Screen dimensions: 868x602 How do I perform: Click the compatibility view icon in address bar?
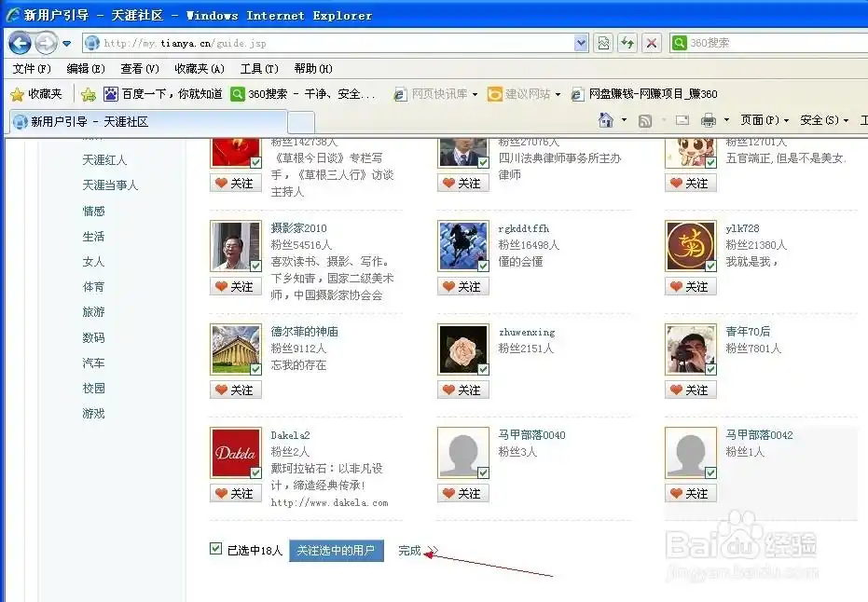point(603,43)
